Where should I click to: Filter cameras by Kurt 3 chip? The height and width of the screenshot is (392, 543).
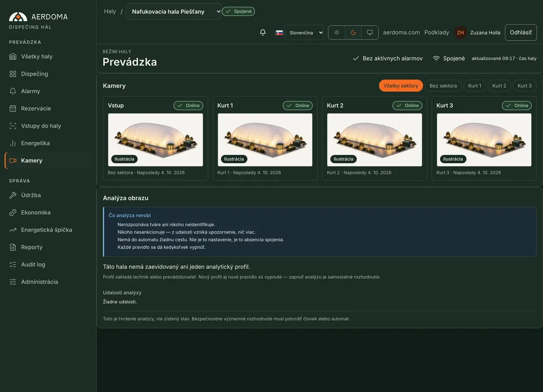[524, 85]
